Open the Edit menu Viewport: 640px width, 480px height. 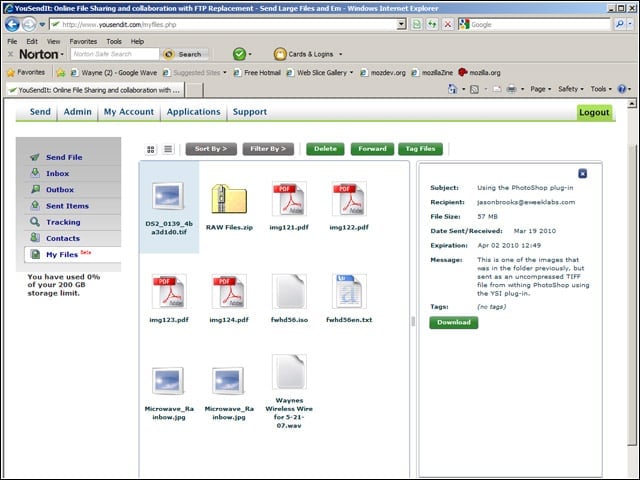[32, 41]
